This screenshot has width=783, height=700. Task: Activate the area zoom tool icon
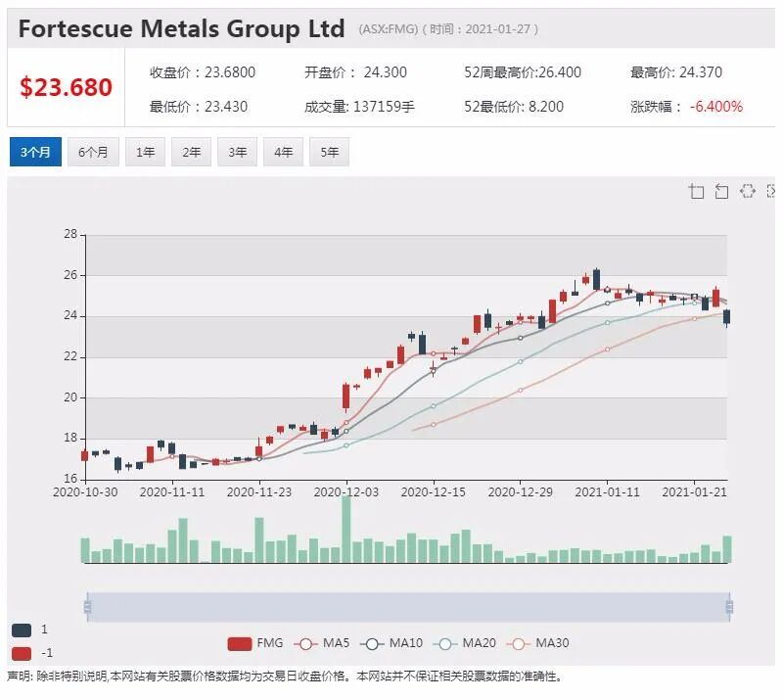[x=696, y=191]
